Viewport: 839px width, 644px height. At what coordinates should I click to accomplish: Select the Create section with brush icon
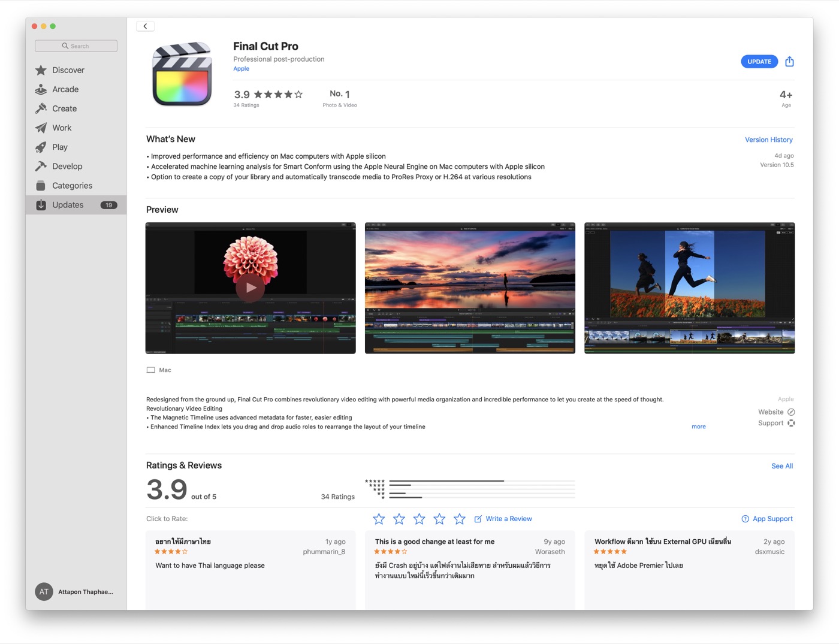[64, 108]
